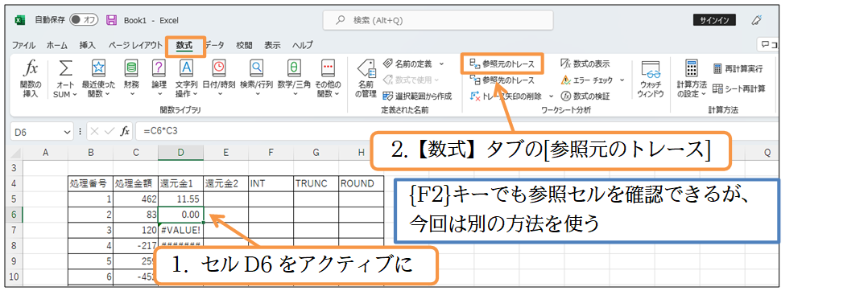Select the 数式 tab
This screenshot has width=868, height=291.
tap(184, 45)
